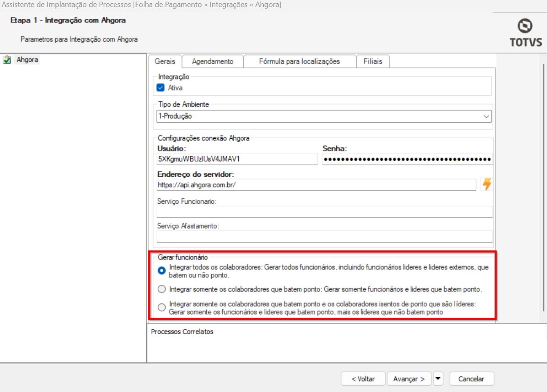Viewport: 547px width, 392px height.
Task: Click the Assistente de Implantação de Processos title
Action: point(142,5)
